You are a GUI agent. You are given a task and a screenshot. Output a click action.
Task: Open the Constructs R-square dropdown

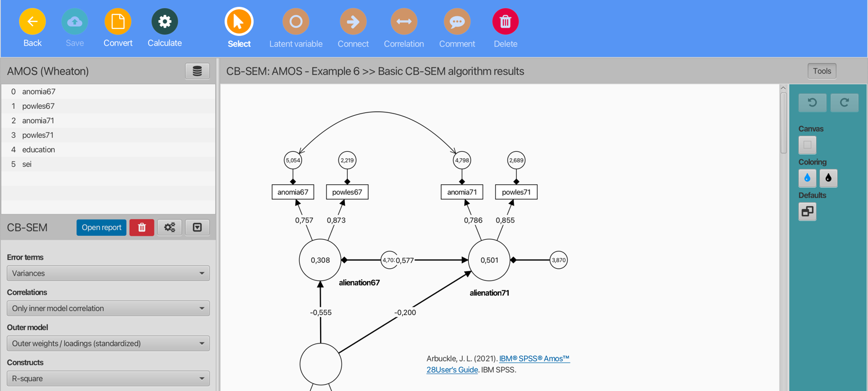click(108, 379)
